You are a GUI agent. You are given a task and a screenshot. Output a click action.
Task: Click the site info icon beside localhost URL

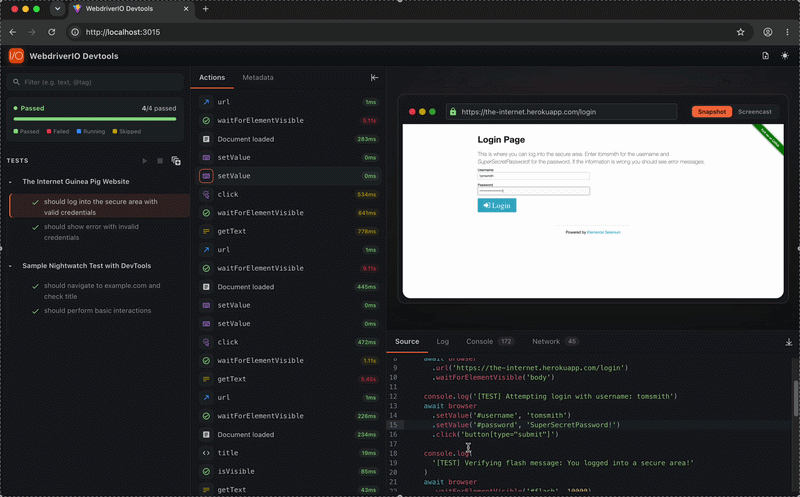75,32
